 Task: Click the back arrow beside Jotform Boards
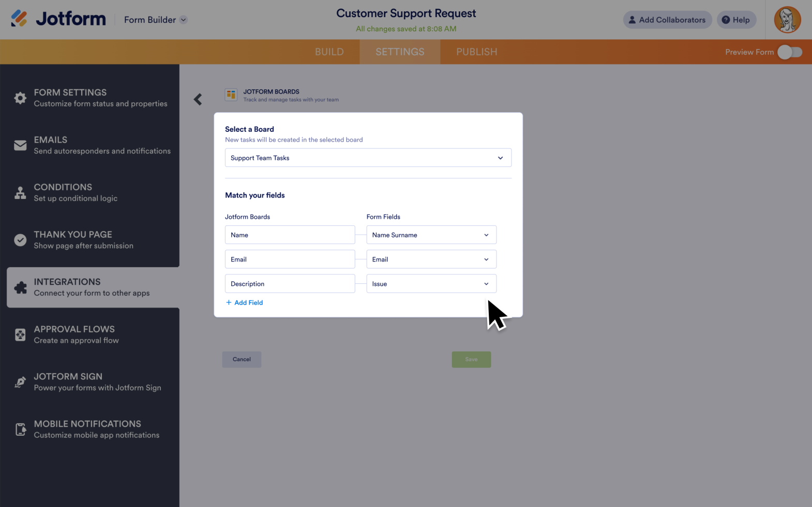point(198,99)
